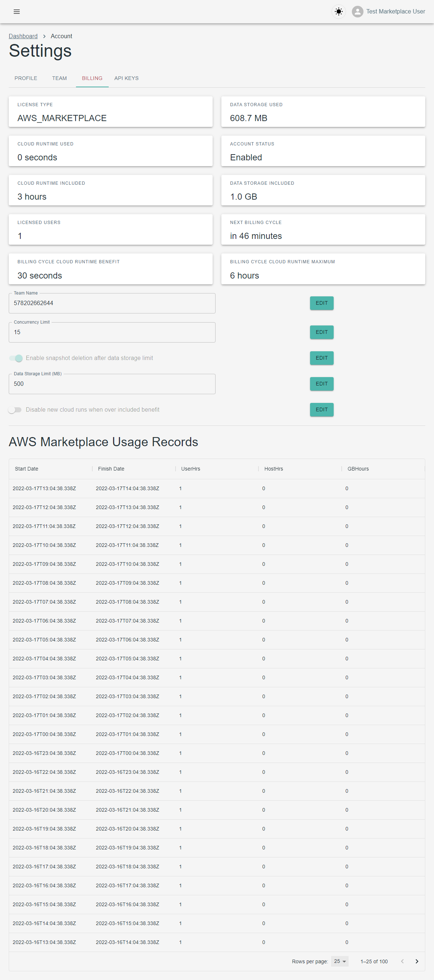This screenshot has height=980, width=434.
Task: Open the API Keys tab
Action: (x=126, y=79)
